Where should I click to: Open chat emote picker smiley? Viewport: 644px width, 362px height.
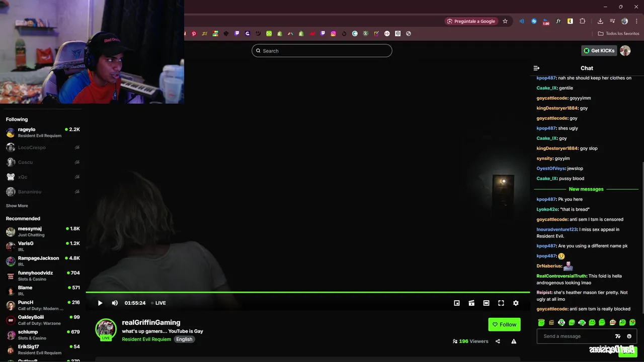pyautogui.click(x=629, y=336)
